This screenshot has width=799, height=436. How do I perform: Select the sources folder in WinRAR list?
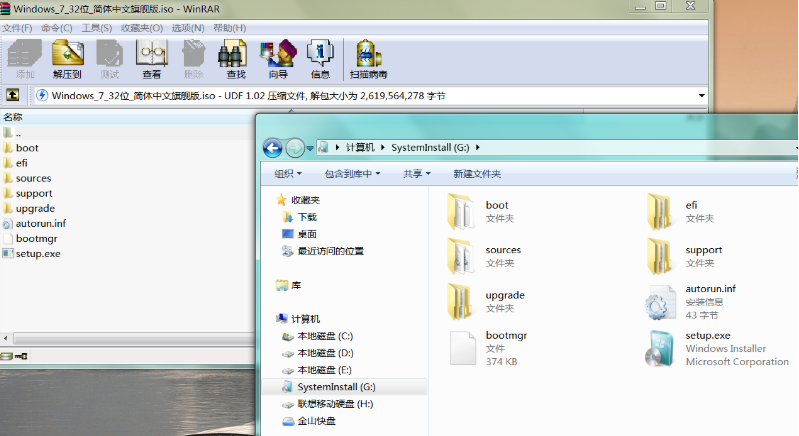click(33, 178)
